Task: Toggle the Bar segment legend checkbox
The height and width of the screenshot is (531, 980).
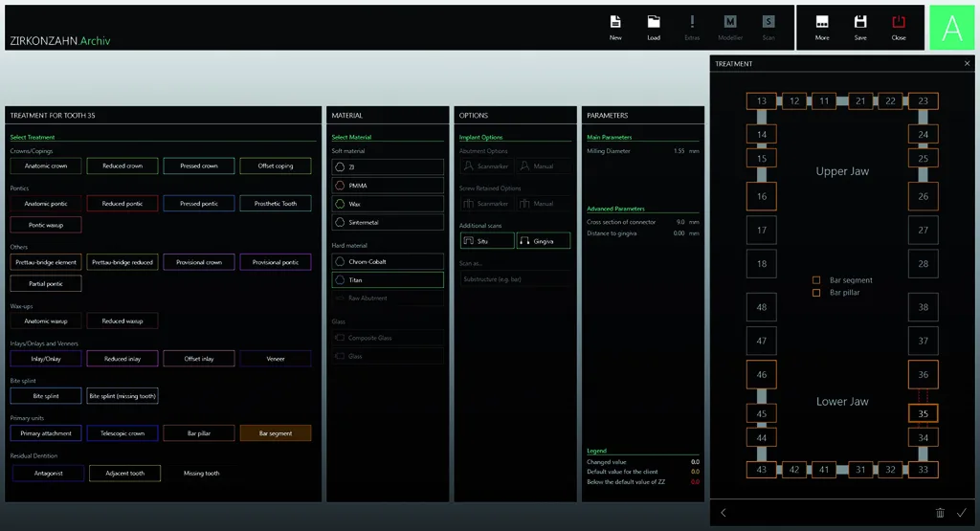Action: pos(816,280)
